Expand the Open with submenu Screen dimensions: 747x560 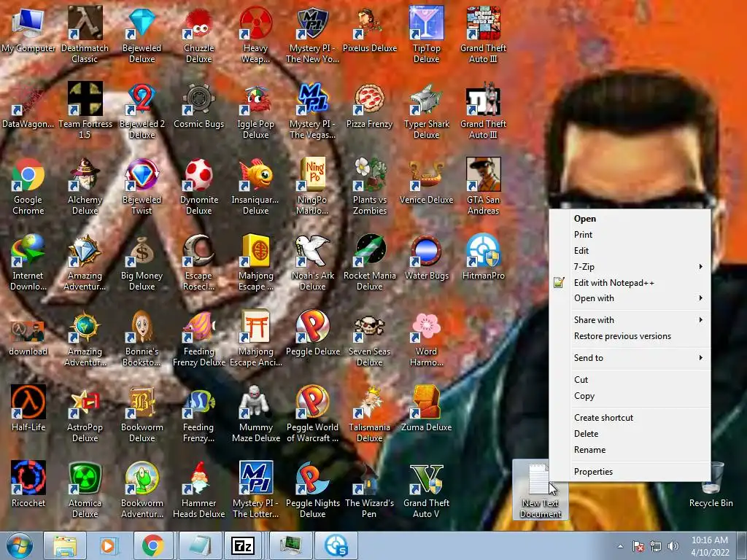[x=630, y=298]
